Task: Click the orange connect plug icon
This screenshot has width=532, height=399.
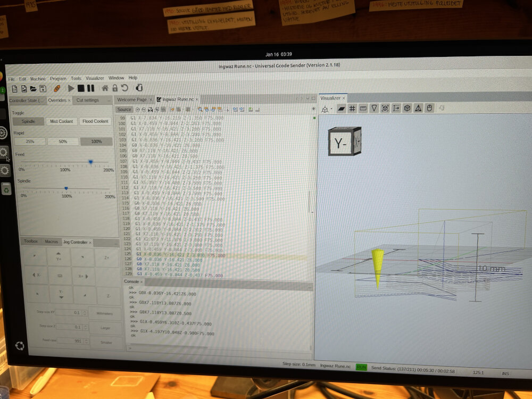Action: 57,88
